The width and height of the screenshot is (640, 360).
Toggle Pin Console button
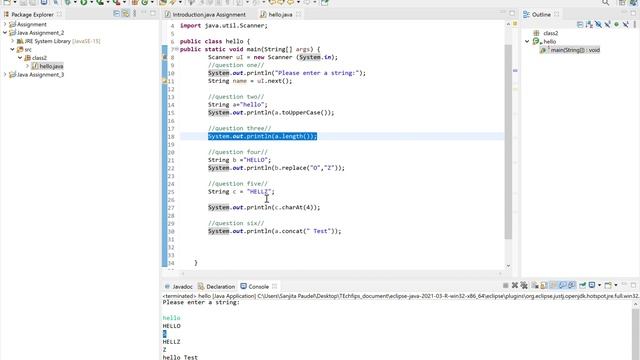coord(582,285)
